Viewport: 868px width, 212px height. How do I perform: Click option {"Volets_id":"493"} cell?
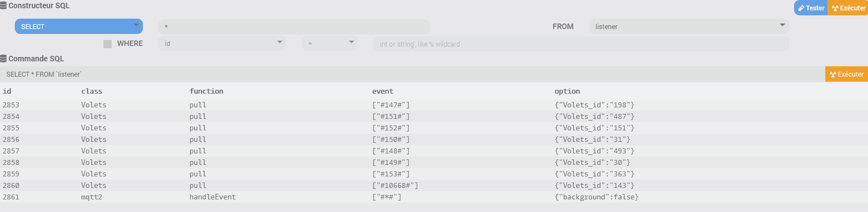(x=594, y=151)
